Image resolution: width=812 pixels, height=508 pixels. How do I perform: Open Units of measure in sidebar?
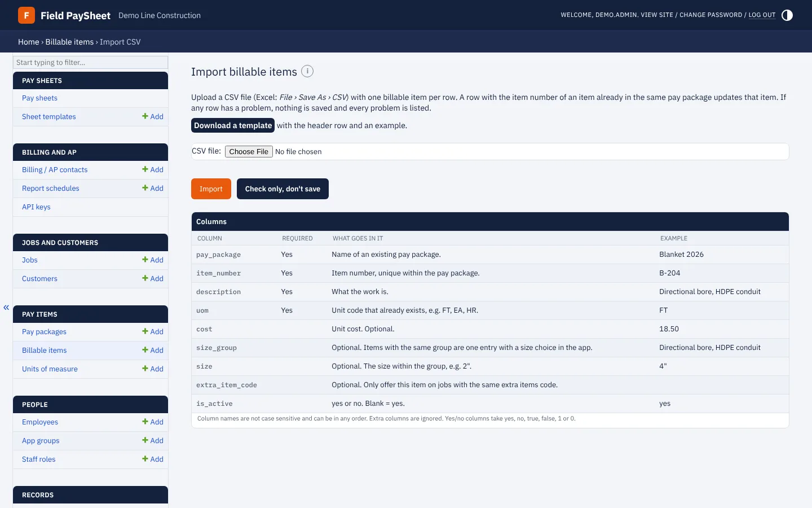pyautogui.click(x=50, y=369)
